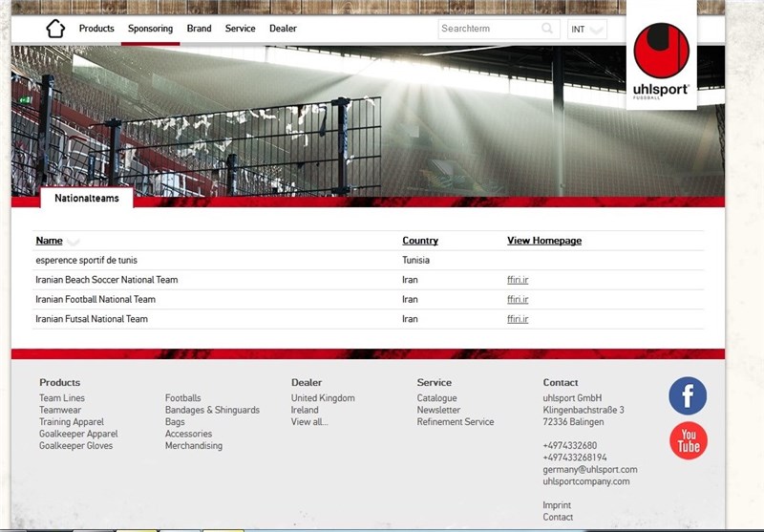Viewport: 764px width, 532px height.
Task: Open ffiri.ir link for Iranian Football National Team
Action: 518,300
